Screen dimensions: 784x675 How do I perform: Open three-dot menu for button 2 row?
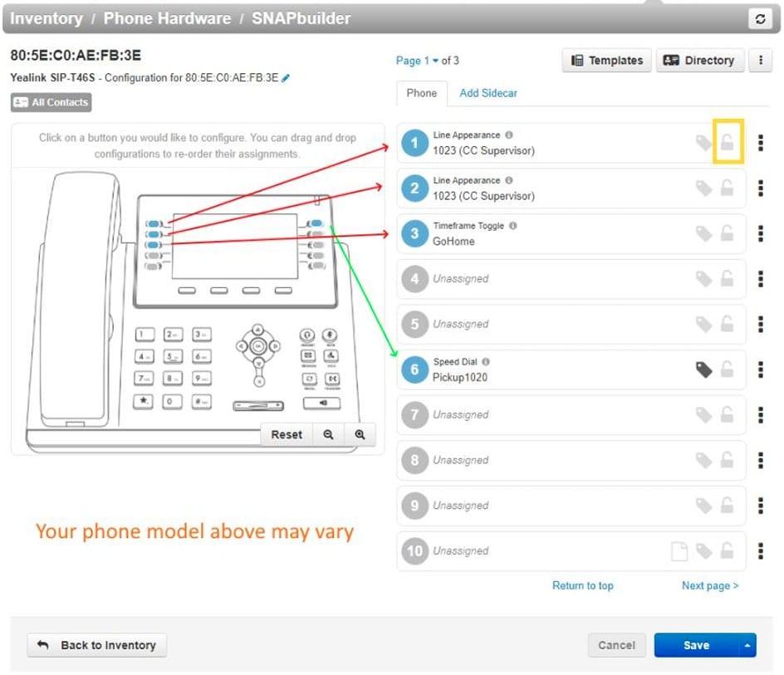tap(761, 188)
